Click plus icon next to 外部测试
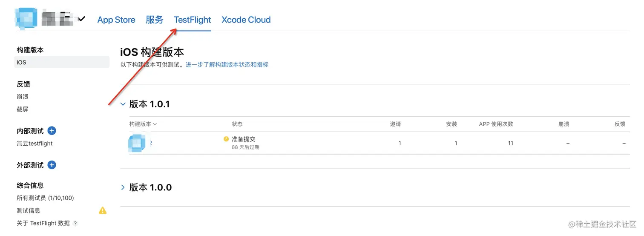Image resolution: width=644 pixels, height=236 pixels. click(x=52, y=165)
